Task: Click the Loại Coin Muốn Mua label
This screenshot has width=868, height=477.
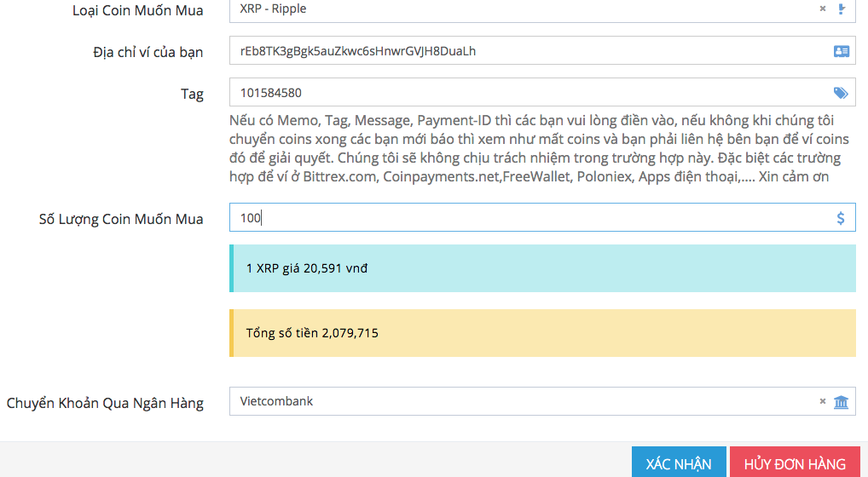Action: pyautogui.click(x=138, y=10)
